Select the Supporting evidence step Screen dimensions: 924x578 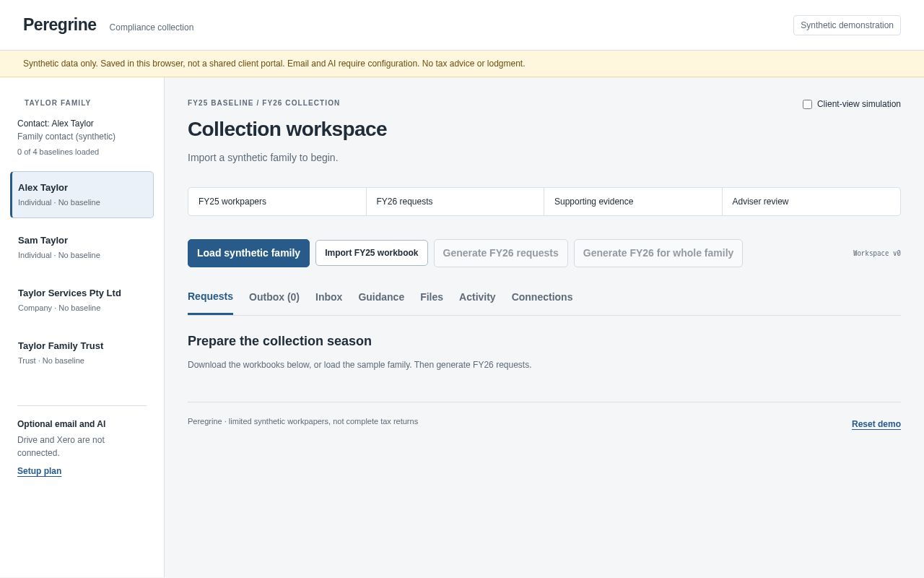click(x=633, y=202)
